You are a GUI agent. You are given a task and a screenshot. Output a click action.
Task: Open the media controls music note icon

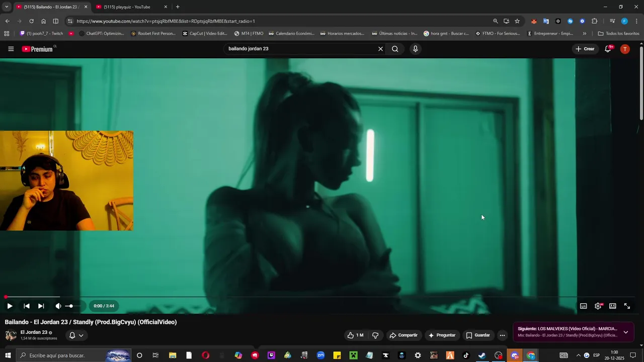(612, 21)
